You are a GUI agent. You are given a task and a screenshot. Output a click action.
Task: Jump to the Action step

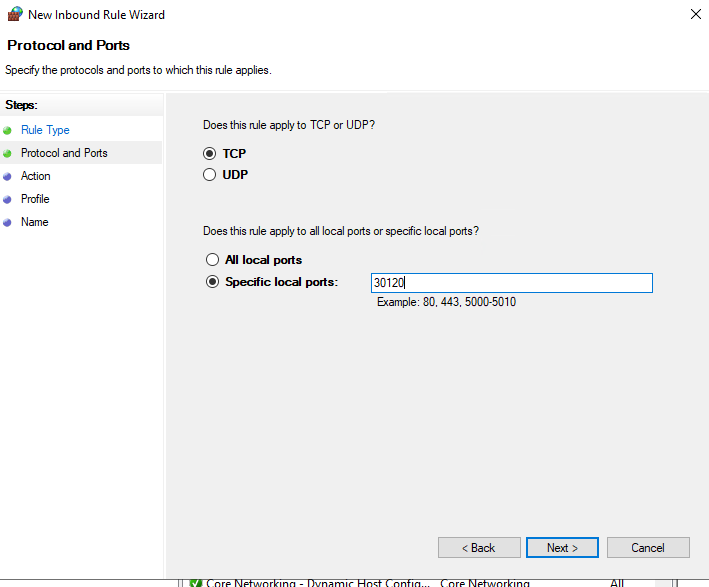click(36, 176)
